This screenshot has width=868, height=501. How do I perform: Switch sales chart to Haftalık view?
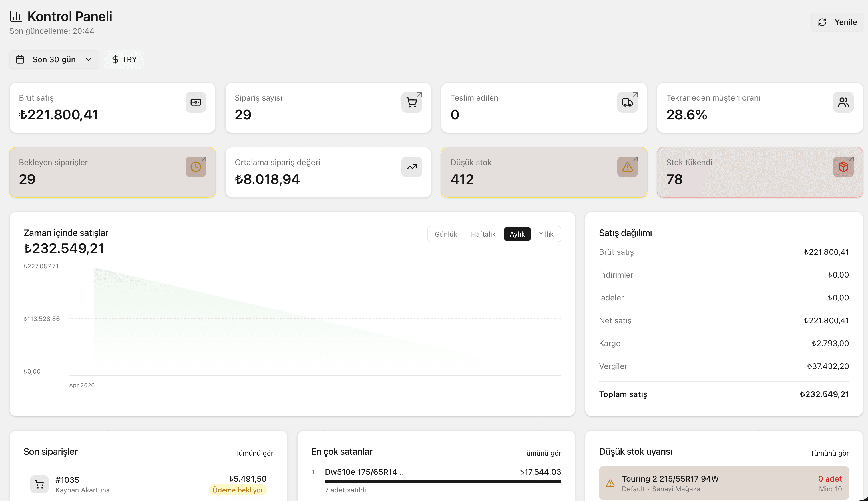click(x=483, y=234)
